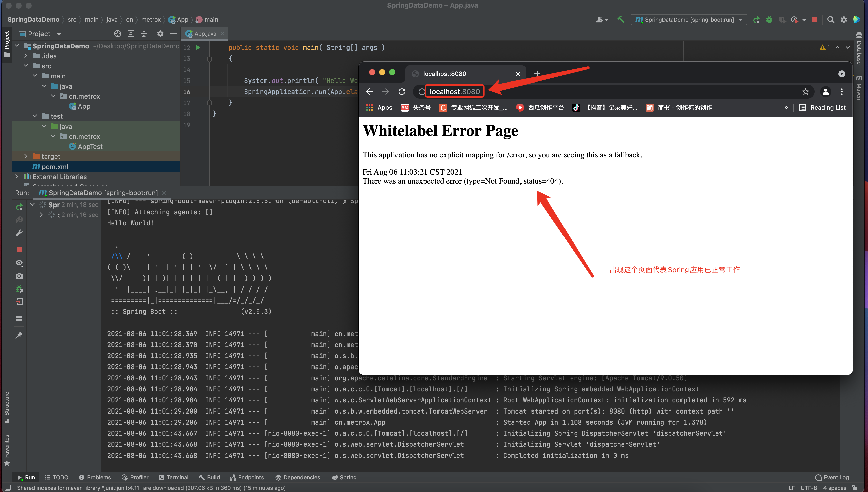Open Search Everywhere magnifier icon
This screenshot has height=492, width=868.
click(831, 20)
